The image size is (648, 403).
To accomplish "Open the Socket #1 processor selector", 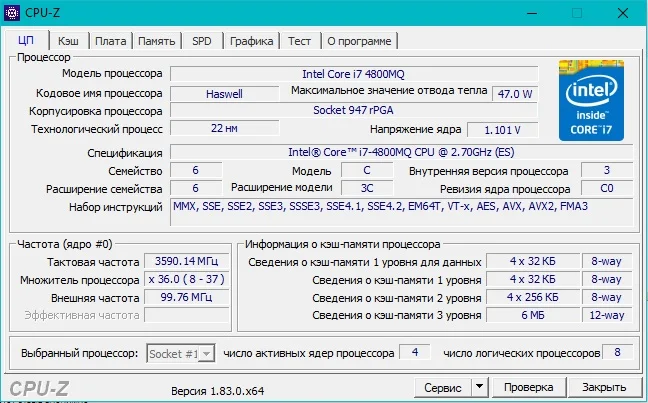I will pos(181,353).
